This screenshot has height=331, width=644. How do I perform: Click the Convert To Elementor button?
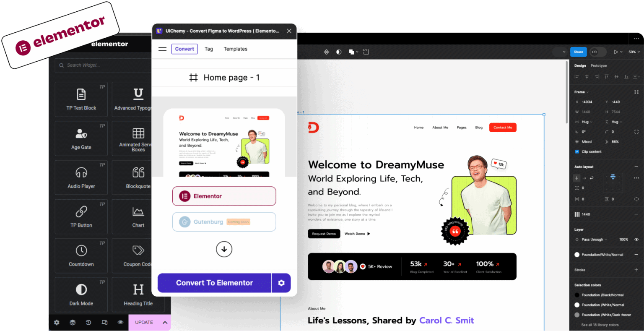[214, 283]
